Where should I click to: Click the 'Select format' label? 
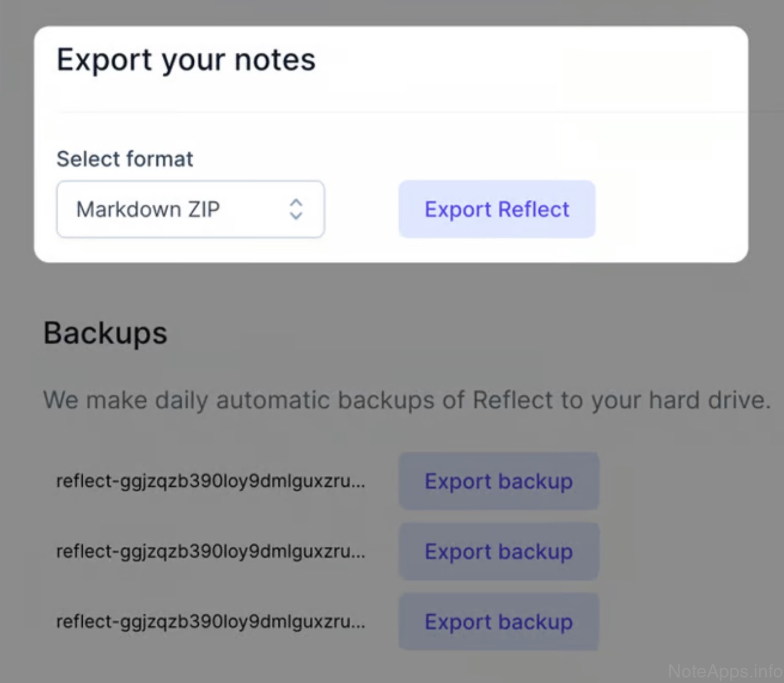click(x=125, y=159)
